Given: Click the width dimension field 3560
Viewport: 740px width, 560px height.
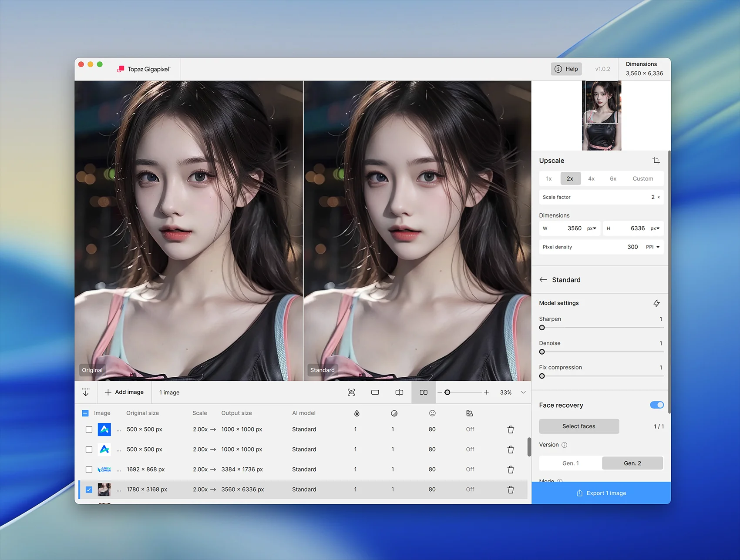Looking at the screenshot, I should [x=570, y=228].
